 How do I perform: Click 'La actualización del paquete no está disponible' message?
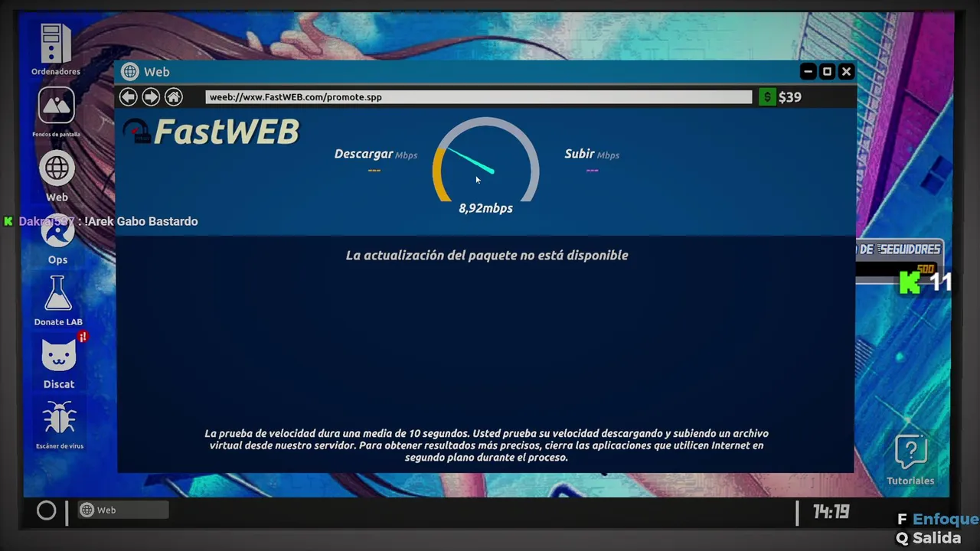tap(487, 256)
